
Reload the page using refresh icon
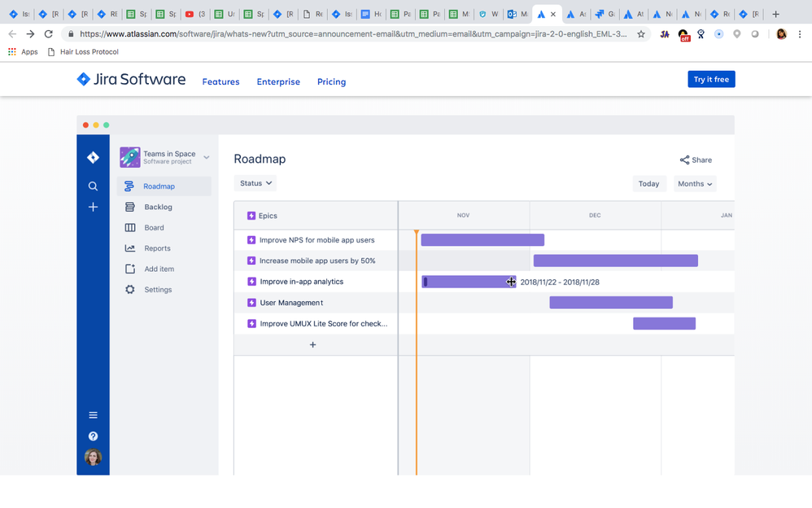point(49,34)
